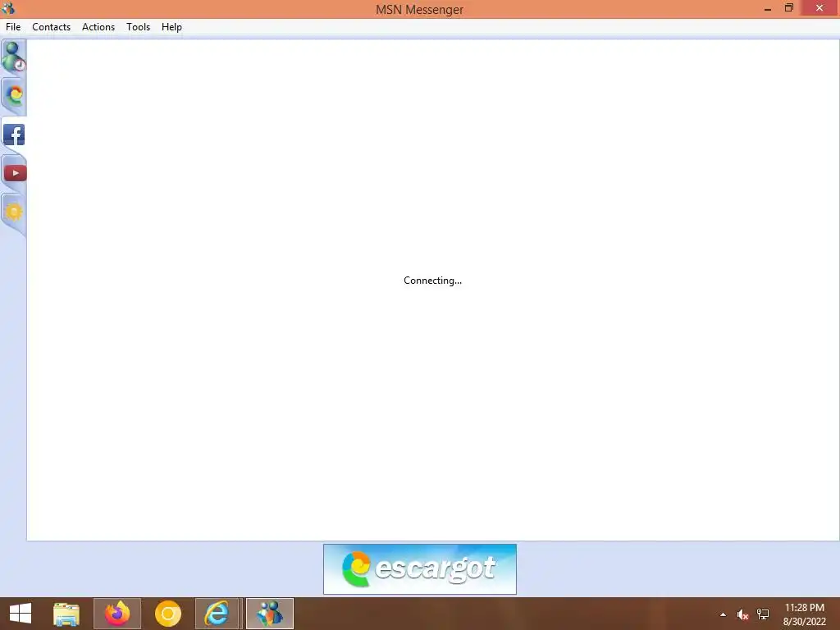
Task: Launch Internet Explorer from taskbar
Action: pyautogui.click(x=217, y=614)
